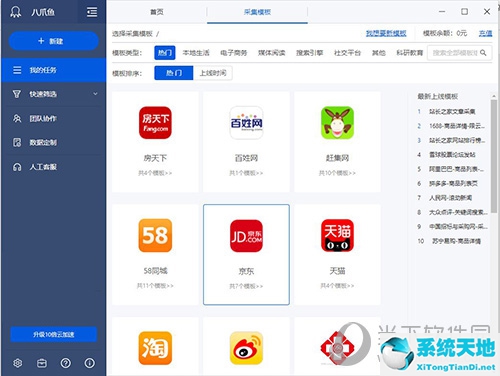Collapse the sidebar with the menu fold icon
Image resolution: width=500 pixels, height=376 pixels.
[92, 12]
